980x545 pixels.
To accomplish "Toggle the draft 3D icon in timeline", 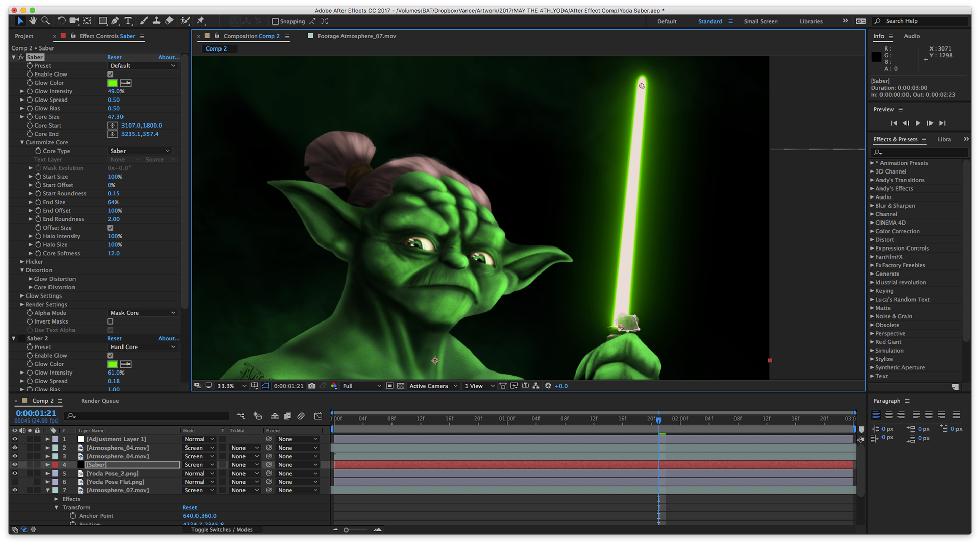I will pyautogui.click(x=258, y=416).
